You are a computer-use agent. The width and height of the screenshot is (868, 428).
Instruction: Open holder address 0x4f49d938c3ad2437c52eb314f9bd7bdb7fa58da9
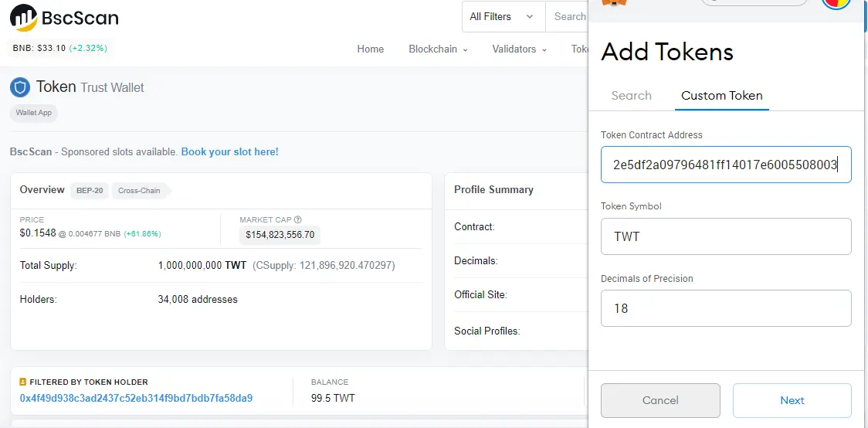[136, 398]
